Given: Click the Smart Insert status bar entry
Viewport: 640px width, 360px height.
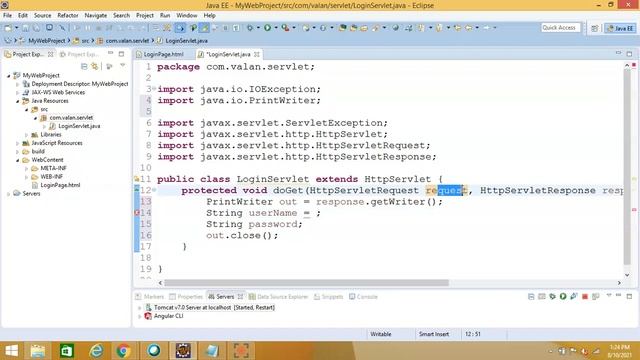Looking at the screenshot, I should 433,334.
